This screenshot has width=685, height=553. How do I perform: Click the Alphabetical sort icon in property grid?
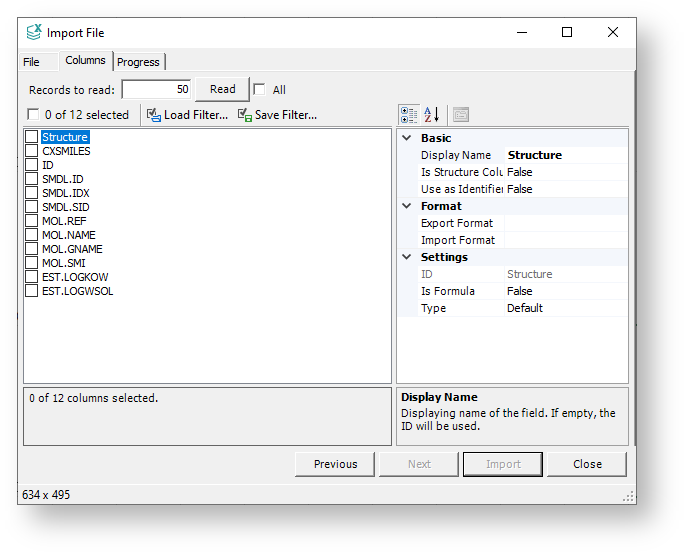(431, 114)
